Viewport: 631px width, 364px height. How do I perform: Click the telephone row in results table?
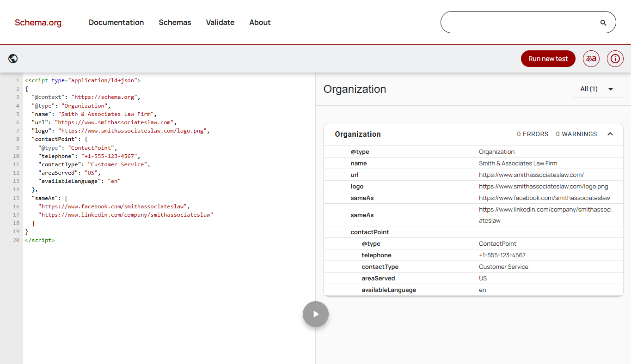(x=376, y=255)
